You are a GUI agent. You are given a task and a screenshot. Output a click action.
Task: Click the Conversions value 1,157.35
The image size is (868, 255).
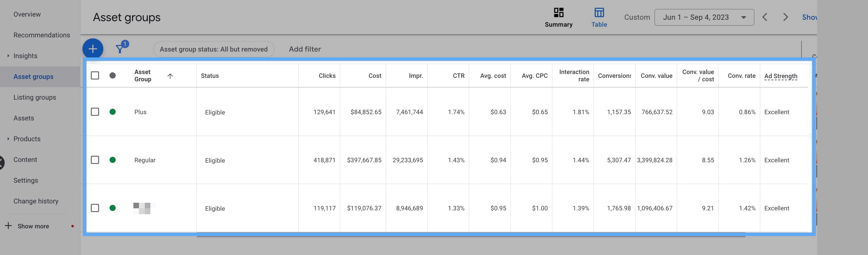pyautogui.click(x=619, y=112)
